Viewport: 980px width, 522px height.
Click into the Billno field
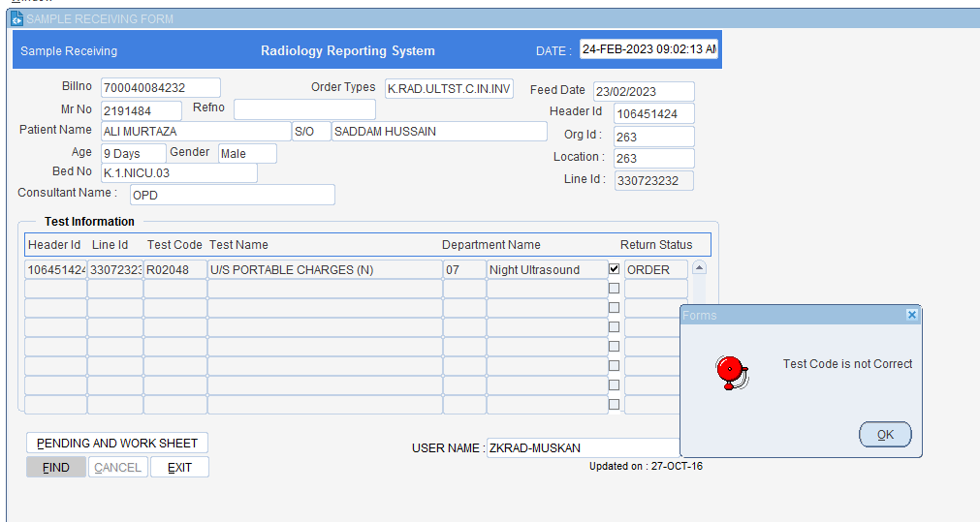(x=160, y=88)
